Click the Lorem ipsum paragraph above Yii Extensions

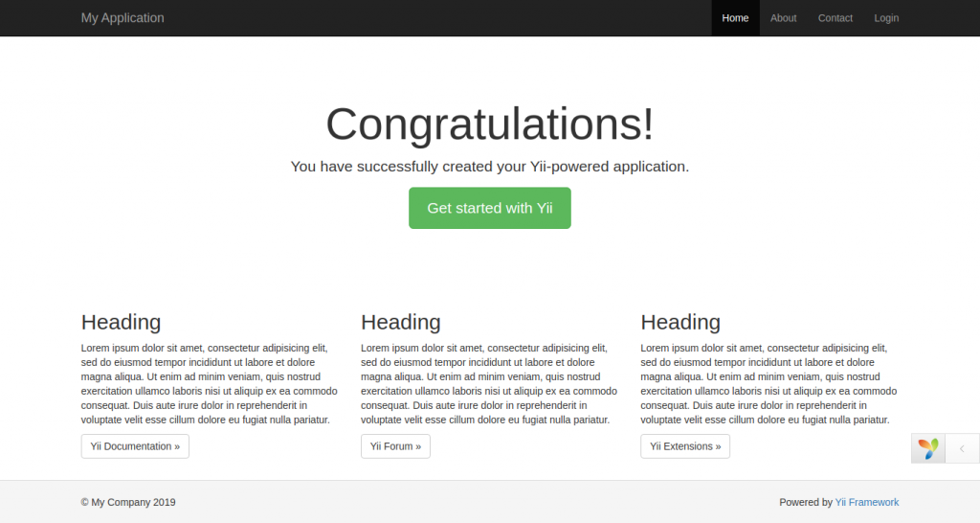768,384
